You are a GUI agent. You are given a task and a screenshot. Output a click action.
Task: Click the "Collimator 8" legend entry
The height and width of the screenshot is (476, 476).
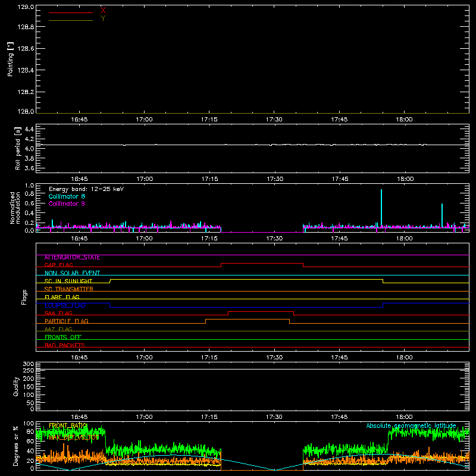(x=67, y=196)
